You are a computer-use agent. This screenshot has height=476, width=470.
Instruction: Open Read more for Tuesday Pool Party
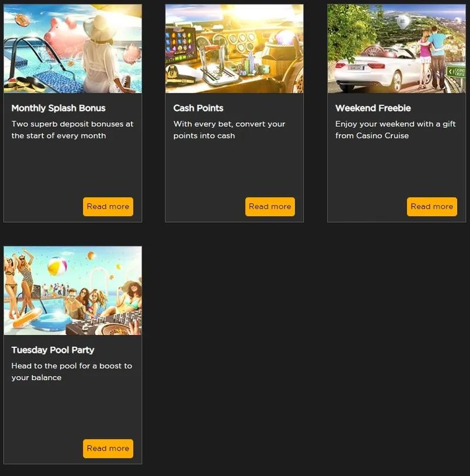108,448
